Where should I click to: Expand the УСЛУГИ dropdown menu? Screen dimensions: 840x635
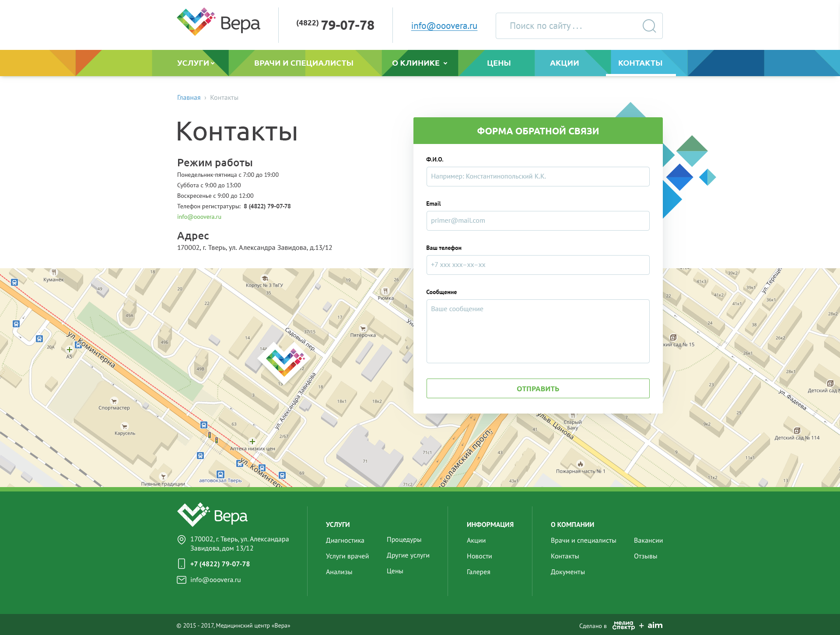(194, 63)
